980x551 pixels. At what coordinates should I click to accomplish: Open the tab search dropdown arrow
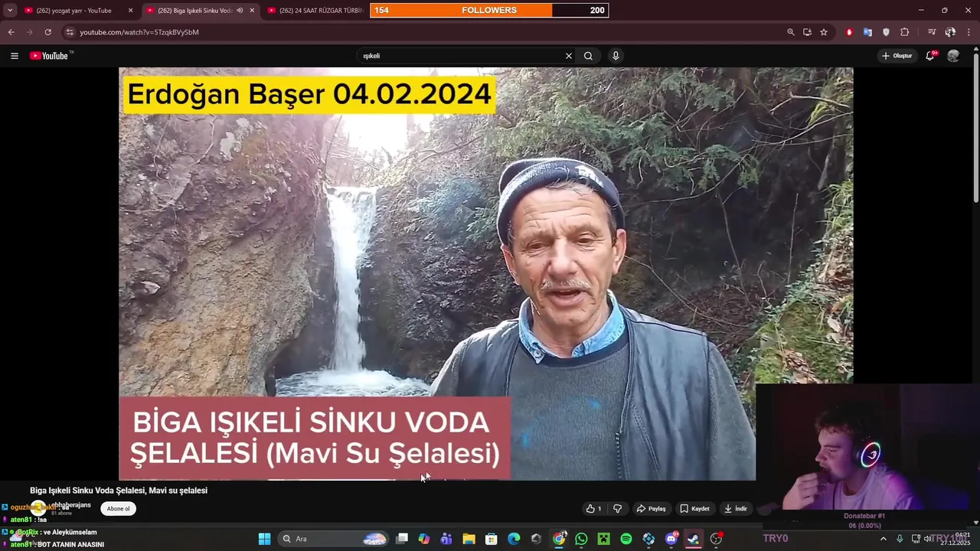tap(10, 11)
